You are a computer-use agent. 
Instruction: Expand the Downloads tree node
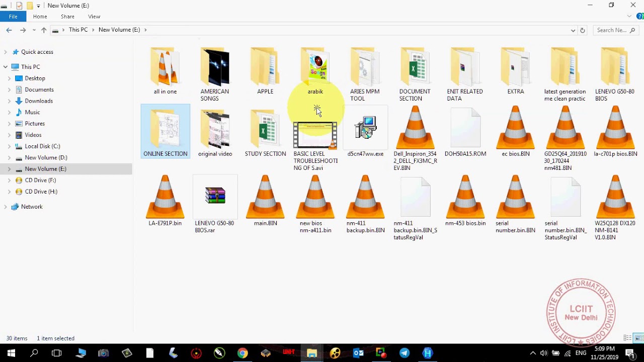(x=10, y=101)
